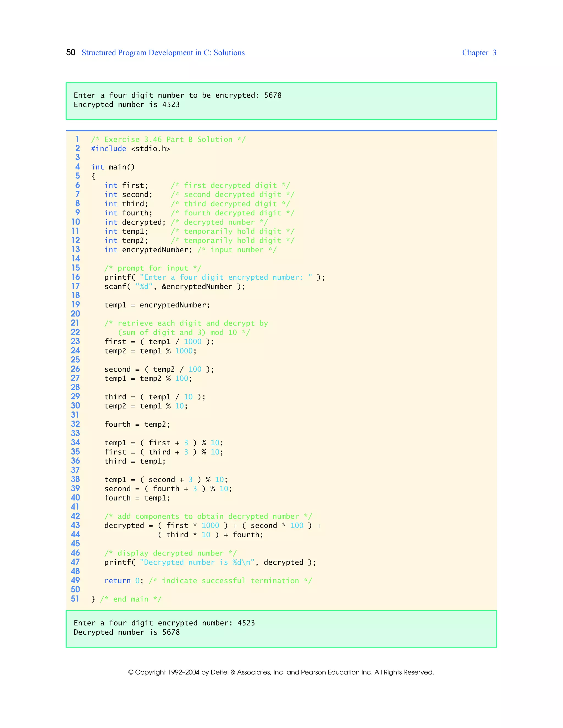Screen dimensions: 563x728
Task: Click line number 51
Action: point(75,599)
